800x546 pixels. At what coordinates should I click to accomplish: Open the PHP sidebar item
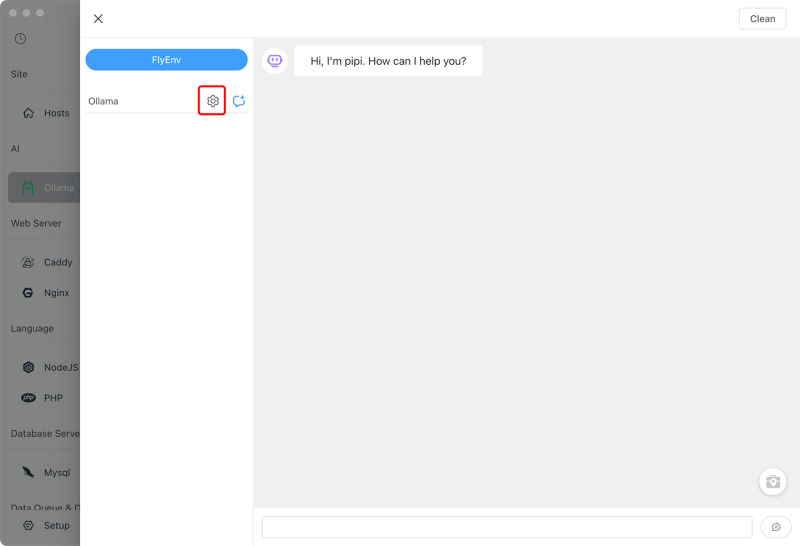[x=44, y=398]
